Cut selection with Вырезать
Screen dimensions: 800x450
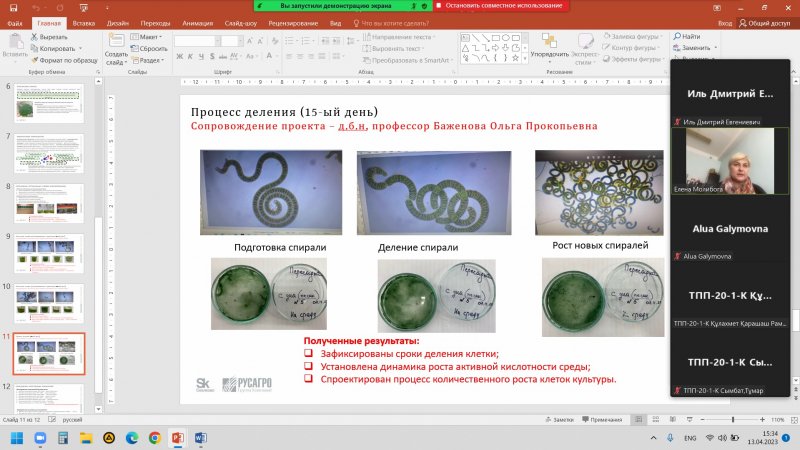49,37
